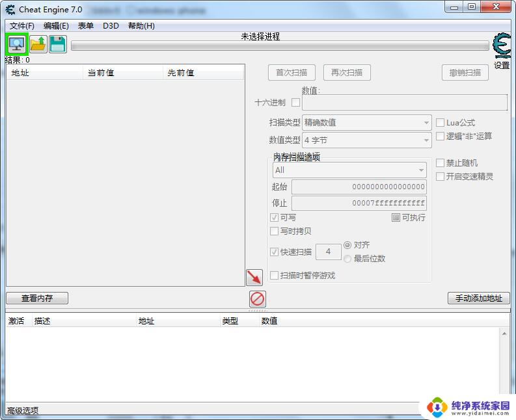This screenshot has width=516, height=420.
Task: Open the D3D menu
Action: [x=111, y=25]
